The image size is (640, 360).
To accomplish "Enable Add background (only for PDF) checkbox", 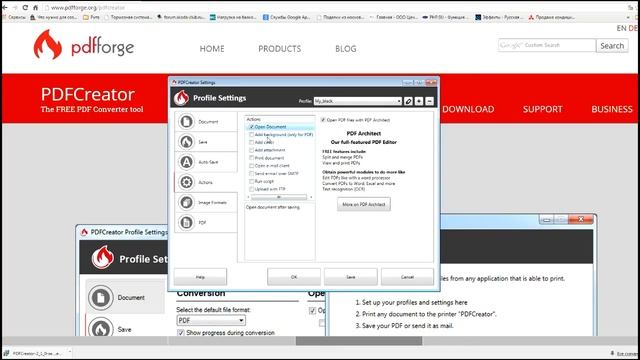I will click(x=251, y=135).
